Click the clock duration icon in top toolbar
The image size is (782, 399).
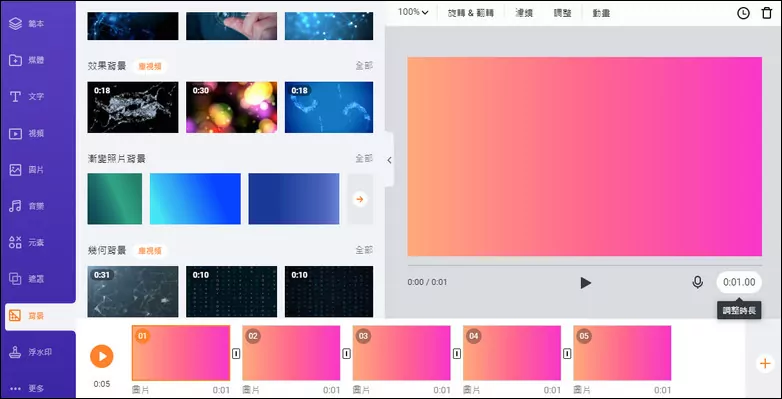pos(743,13)
